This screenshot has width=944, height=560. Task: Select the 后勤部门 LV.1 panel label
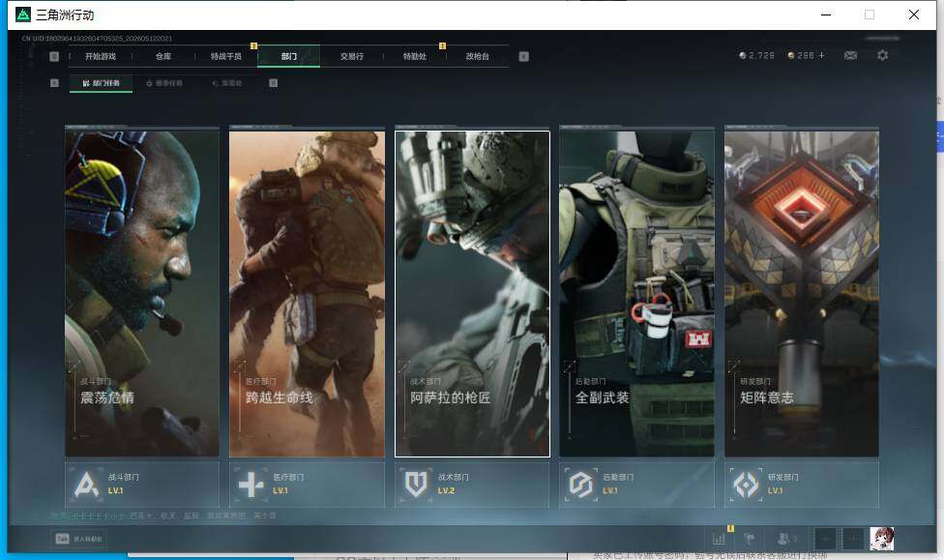point(618,484)
